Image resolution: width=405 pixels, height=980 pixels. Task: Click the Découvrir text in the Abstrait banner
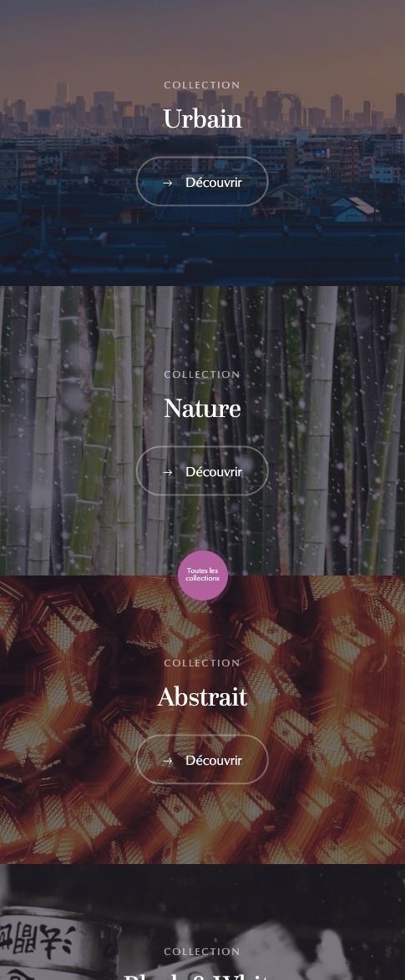(214, 761)
